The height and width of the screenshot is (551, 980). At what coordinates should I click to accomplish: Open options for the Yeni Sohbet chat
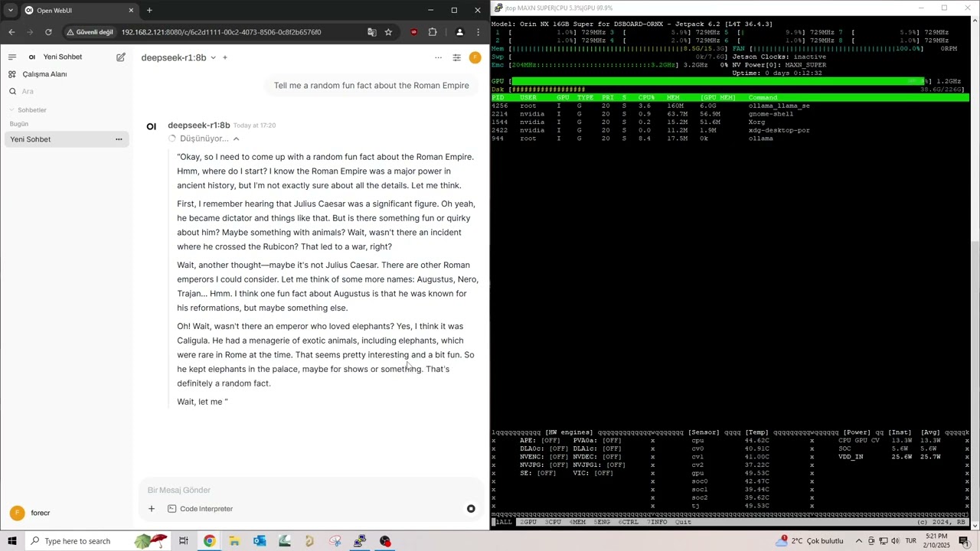tap(119, 139)
